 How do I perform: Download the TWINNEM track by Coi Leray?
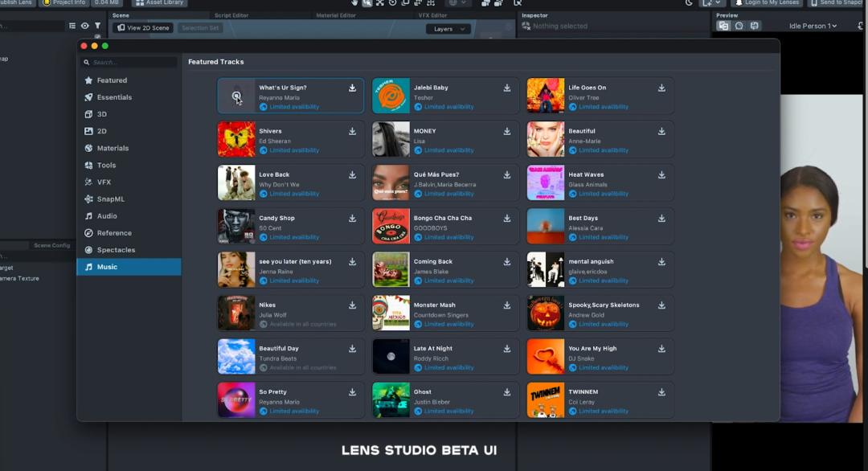coord(661,392)
